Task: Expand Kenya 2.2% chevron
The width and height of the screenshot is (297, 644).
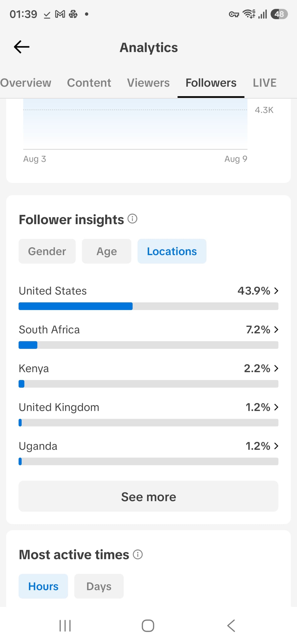Action: (x=276, y=368)
